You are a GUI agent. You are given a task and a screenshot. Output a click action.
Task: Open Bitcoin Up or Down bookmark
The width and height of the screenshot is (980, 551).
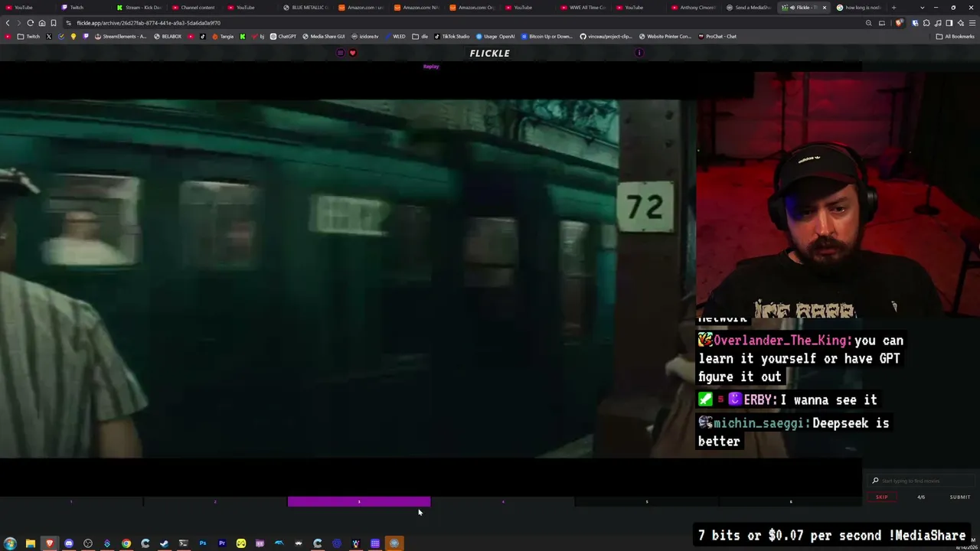547,36
